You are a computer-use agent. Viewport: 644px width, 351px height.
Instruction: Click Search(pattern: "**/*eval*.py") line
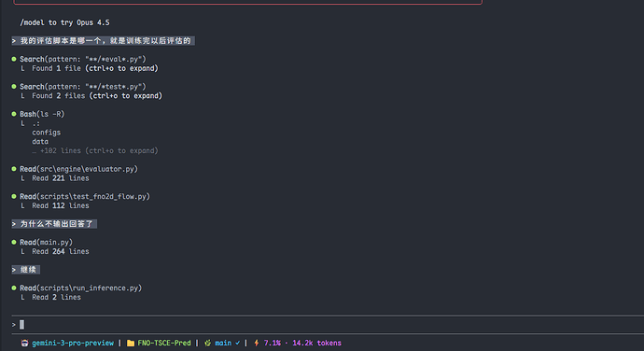click(x=83, y=59)
